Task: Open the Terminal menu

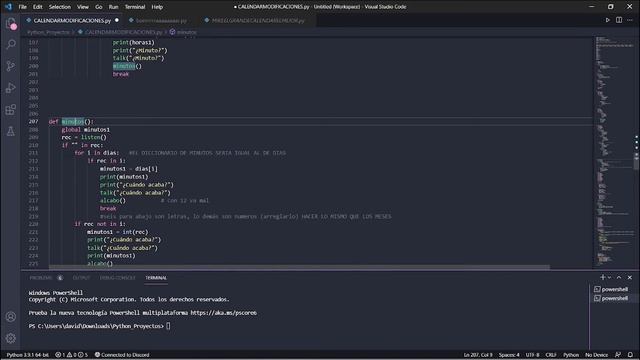Action: click(x=135, y=7)
